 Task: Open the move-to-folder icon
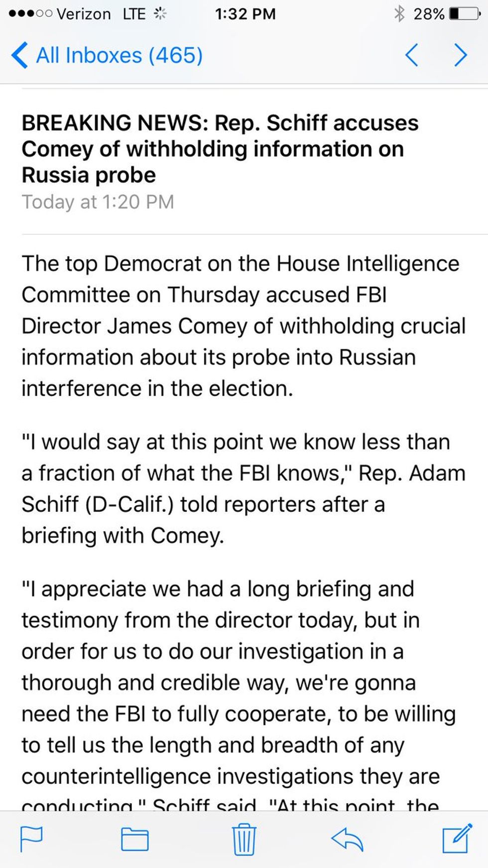pos(135,839)
